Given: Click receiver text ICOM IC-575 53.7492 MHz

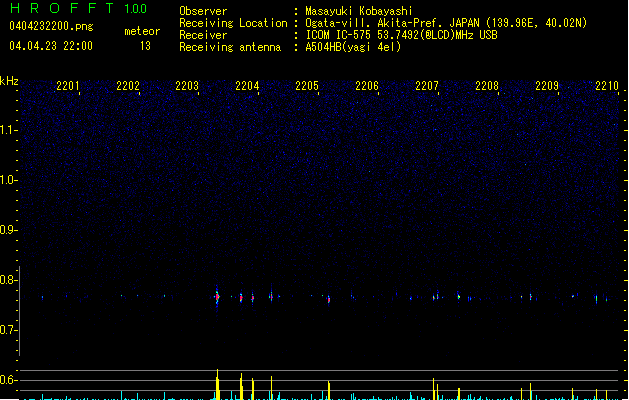Looking at the screenshot, I should click(401, 35).
